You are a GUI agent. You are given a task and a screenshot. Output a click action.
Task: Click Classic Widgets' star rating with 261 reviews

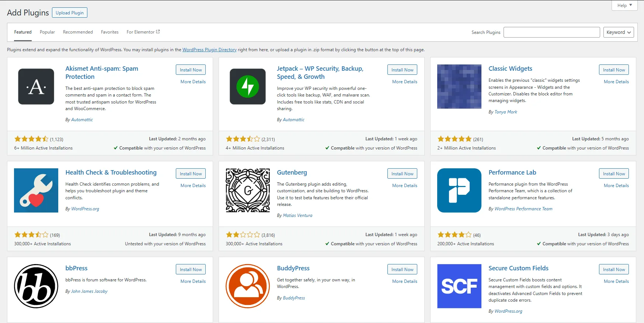(455, 139)
